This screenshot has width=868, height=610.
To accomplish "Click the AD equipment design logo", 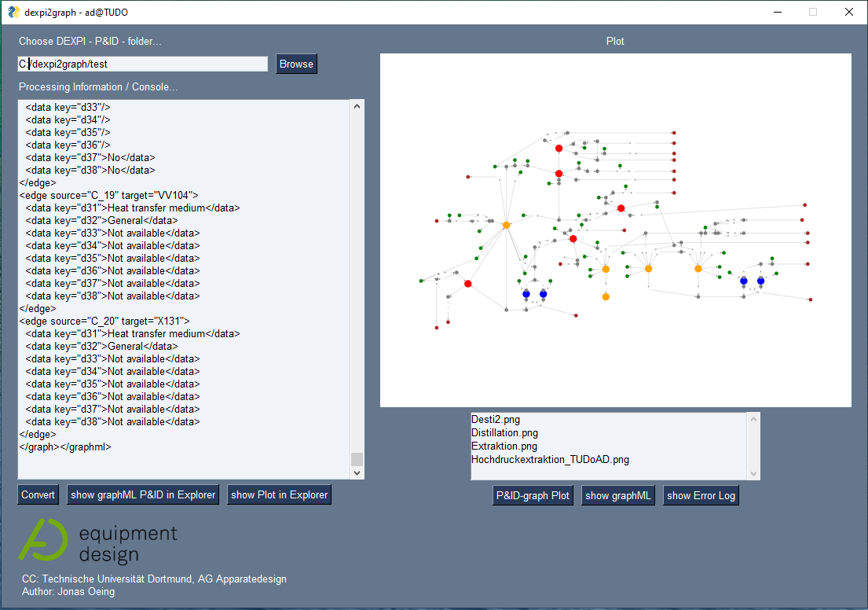I will [98, 541].
